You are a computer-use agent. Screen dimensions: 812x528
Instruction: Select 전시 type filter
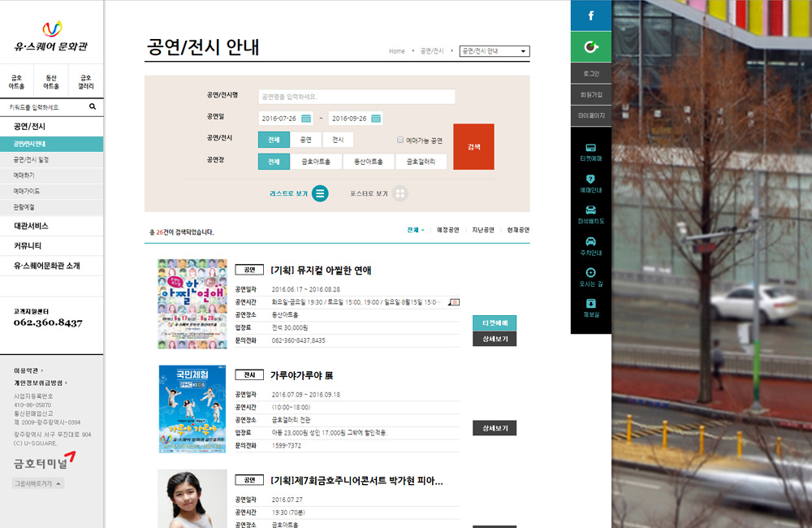tap(338, 140)
